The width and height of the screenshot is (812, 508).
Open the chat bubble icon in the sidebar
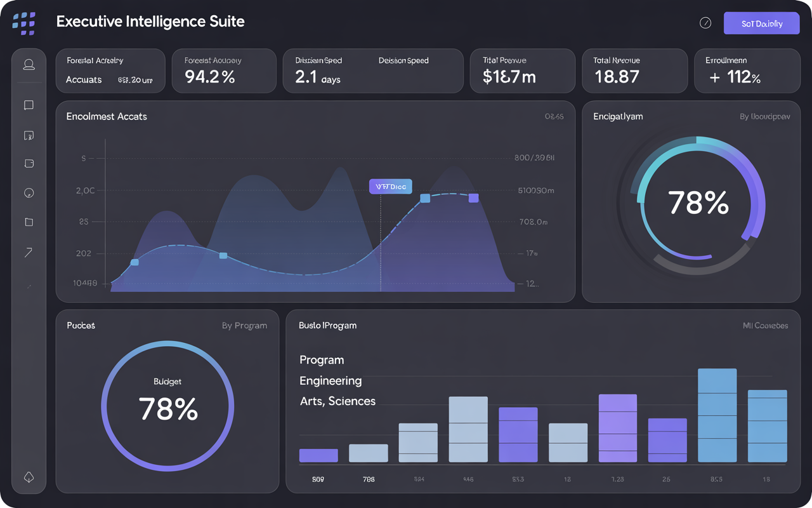(29, 105)
